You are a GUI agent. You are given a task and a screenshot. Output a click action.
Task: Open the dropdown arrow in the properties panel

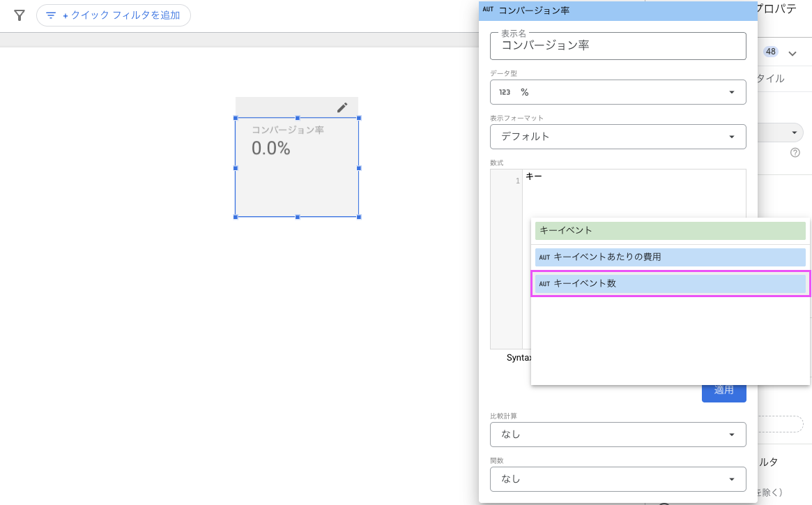click(795, 133)
